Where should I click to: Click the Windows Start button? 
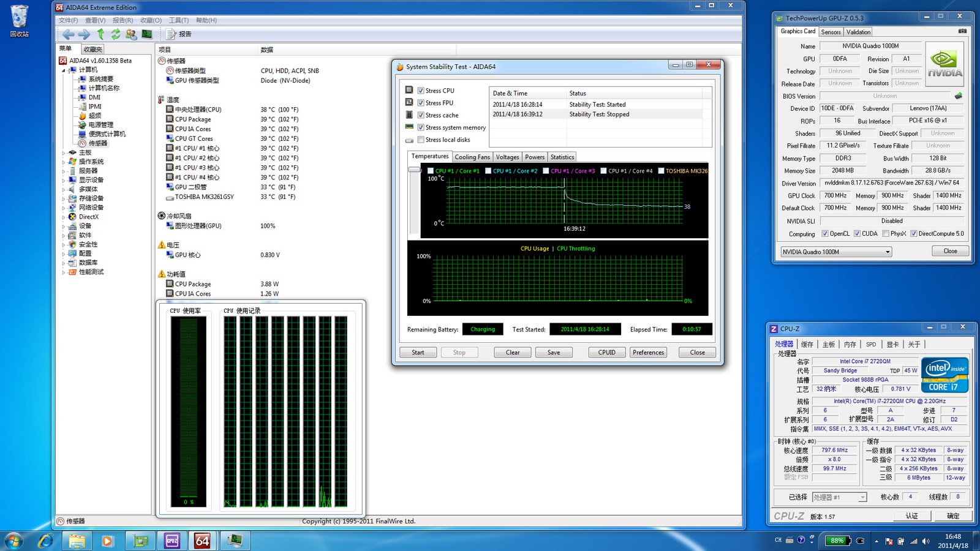point(13,541)
